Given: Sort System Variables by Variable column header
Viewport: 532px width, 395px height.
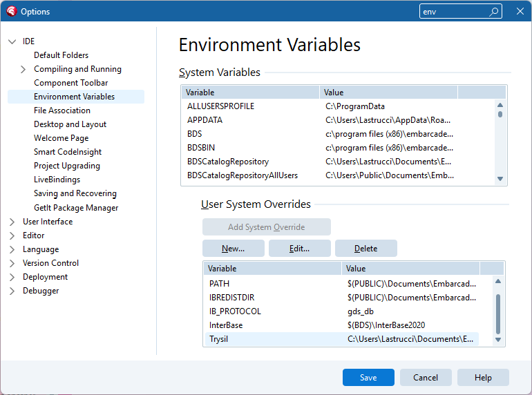Looking at the screenshot, I should click(250, 93).
